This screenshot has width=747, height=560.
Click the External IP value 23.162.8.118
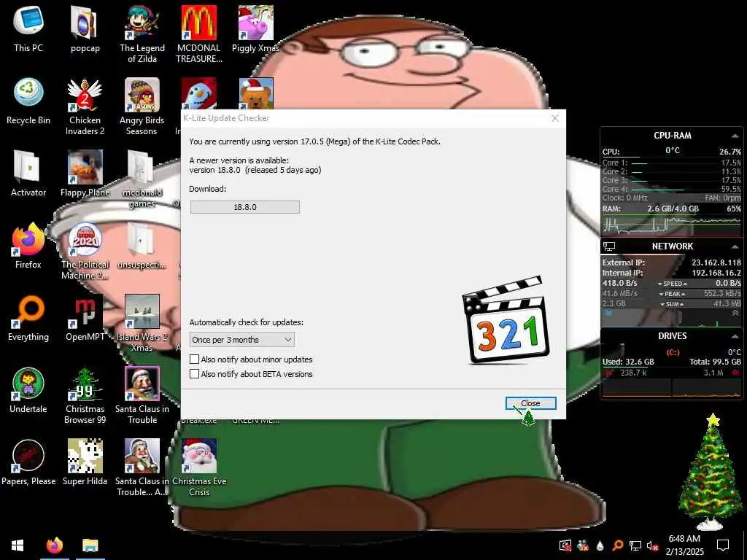(x=716, y=262)
